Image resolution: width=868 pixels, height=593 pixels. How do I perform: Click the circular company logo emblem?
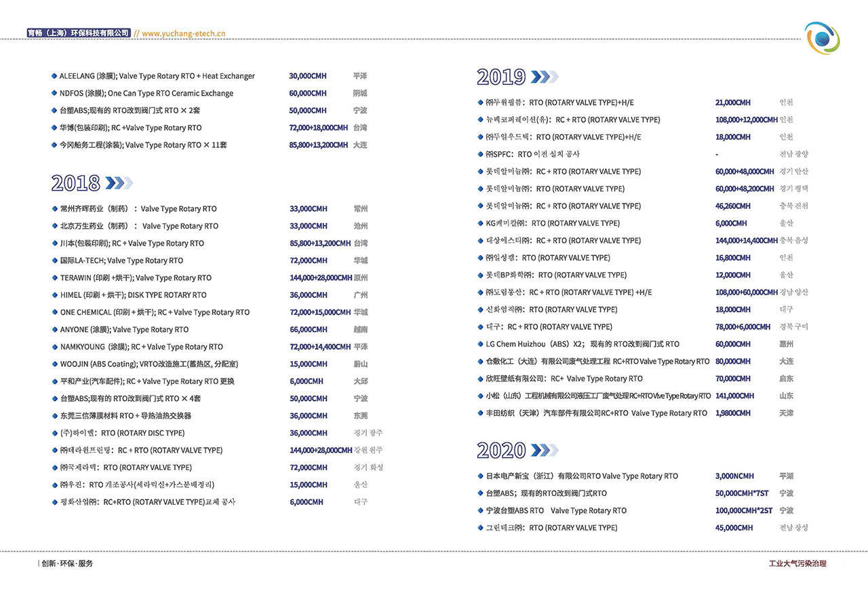point(822,38)
